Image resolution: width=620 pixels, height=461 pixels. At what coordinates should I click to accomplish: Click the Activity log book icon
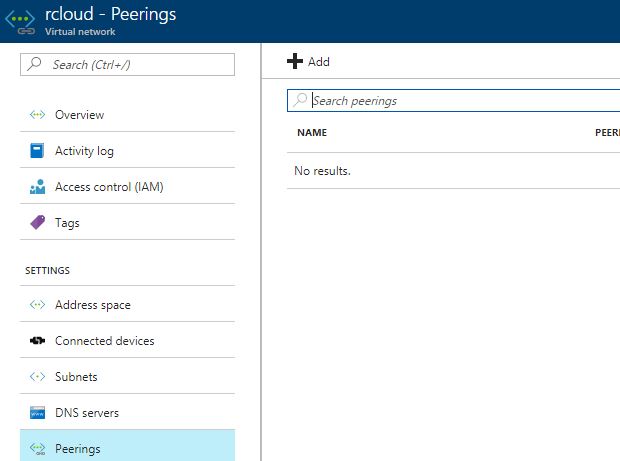(x=37, y=151)
